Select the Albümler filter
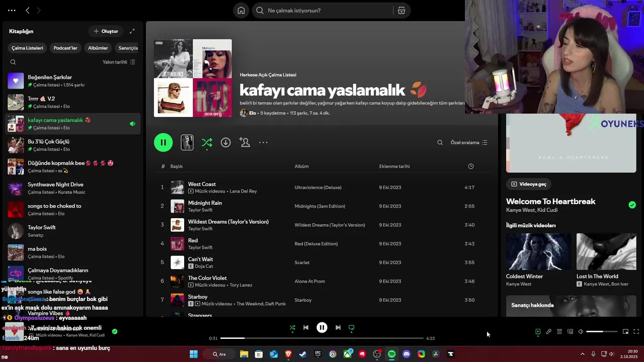The width and height of the screenshot is (644, 362). click(98, 48)
